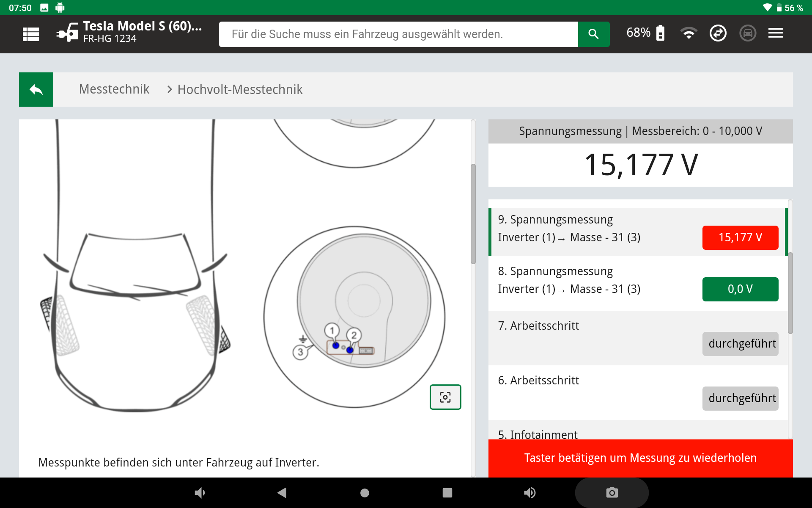812x508 pixels.
Task: Enlarge diagram with fullscreen focus icon
Action: (x=445, y=397)
